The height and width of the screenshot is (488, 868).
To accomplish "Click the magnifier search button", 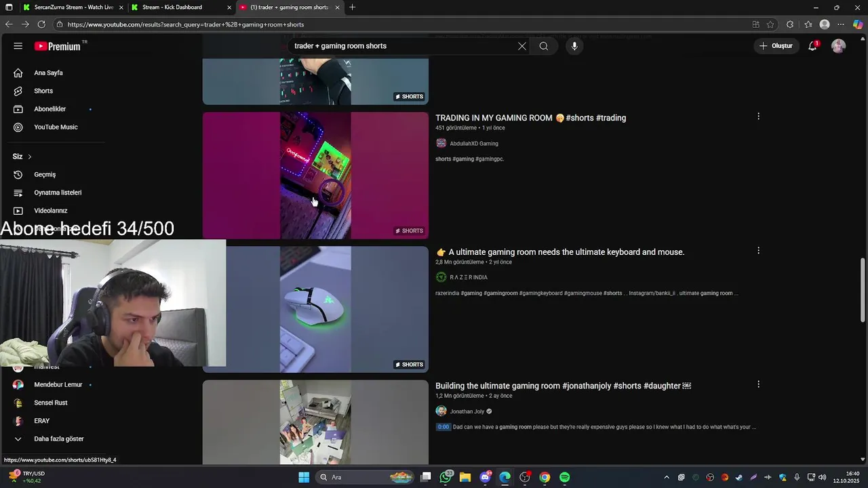I will 544,46.
